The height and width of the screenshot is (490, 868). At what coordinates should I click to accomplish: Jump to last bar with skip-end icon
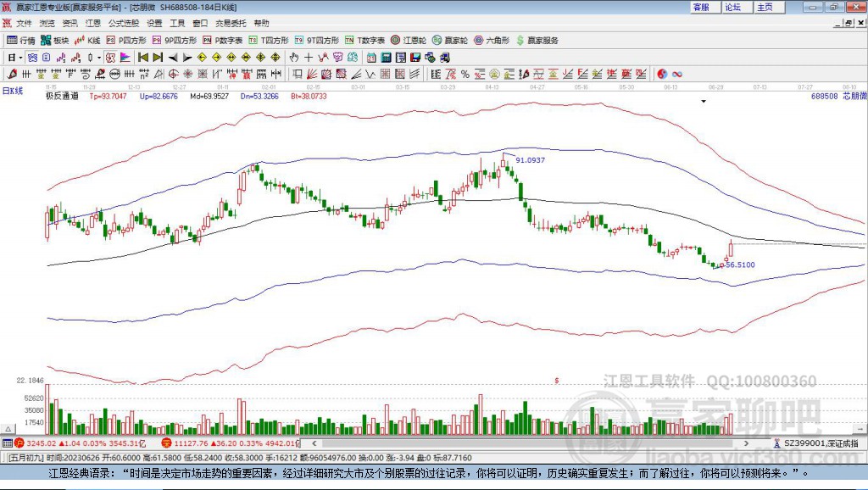(158, 58)
